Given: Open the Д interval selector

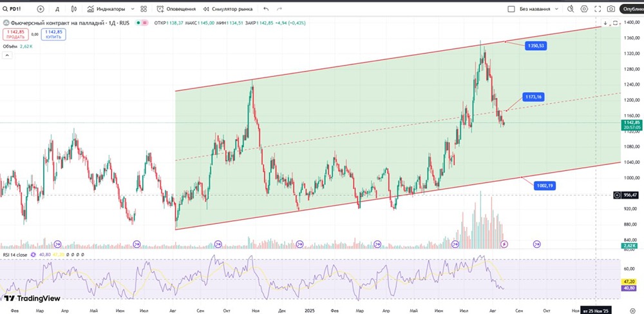Looking at the screenshot, I should [57, 8].
